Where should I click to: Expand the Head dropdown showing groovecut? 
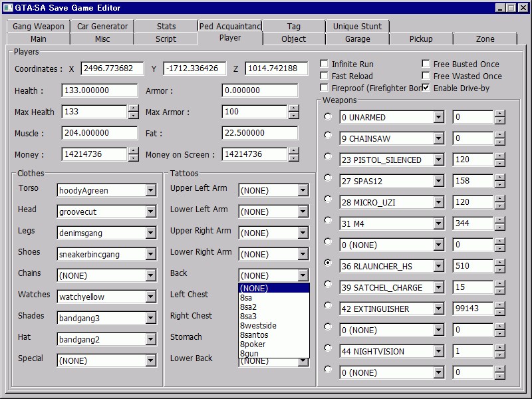pos(151,211)
